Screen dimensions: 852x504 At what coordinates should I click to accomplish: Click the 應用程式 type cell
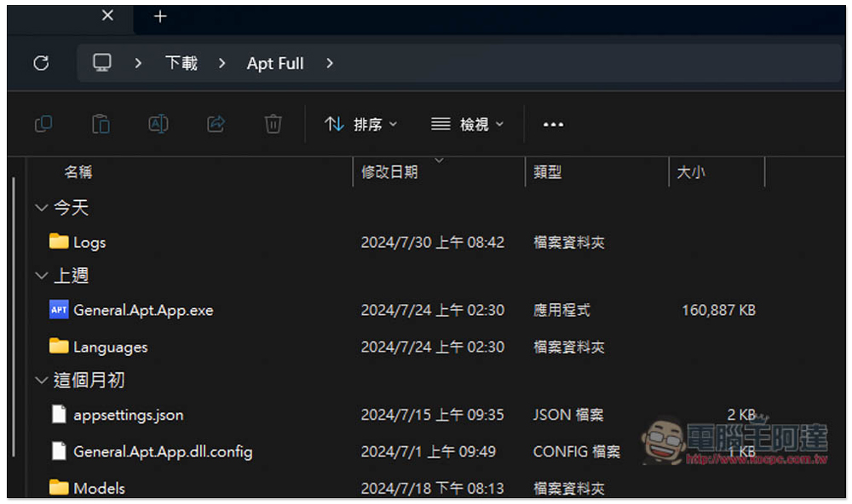pyautogui.click(x=561, y=310)
